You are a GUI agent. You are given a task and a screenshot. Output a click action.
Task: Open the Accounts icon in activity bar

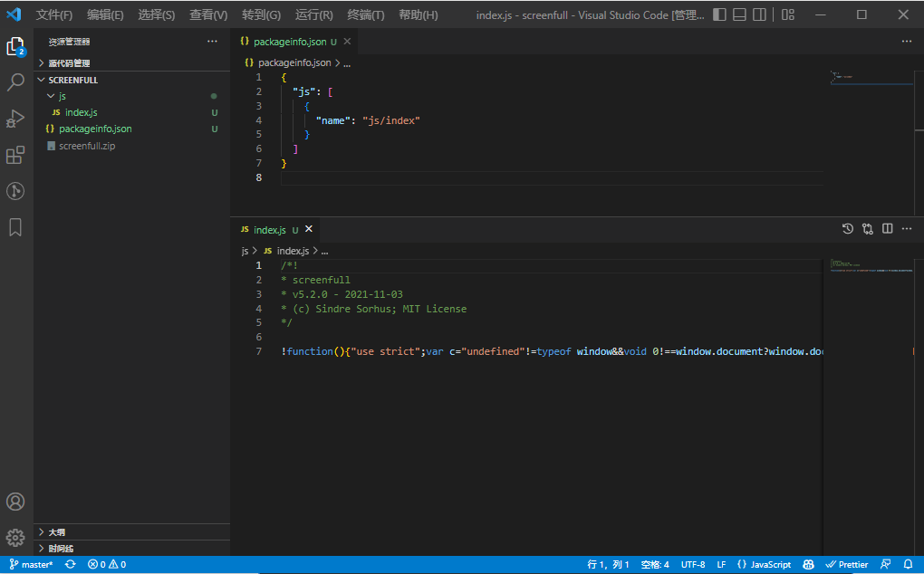(x=15, y=502)
